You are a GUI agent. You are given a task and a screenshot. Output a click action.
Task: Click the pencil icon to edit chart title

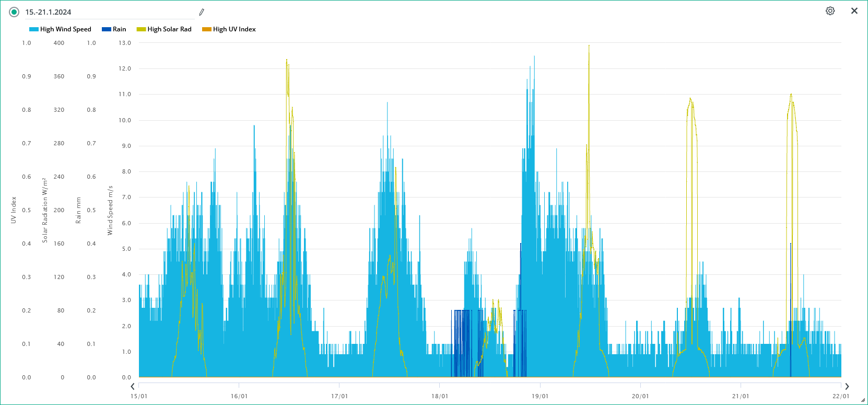coord(202,12)
